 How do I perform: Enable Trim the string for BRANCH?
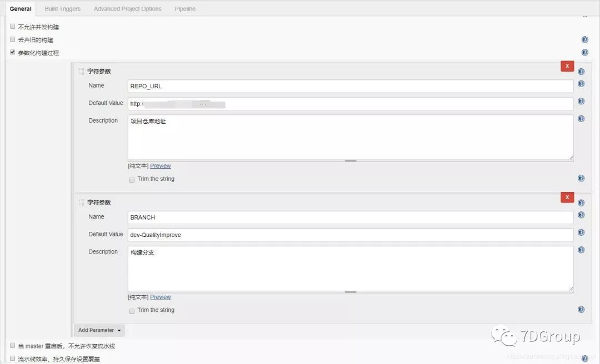click(x=132, y=311)
